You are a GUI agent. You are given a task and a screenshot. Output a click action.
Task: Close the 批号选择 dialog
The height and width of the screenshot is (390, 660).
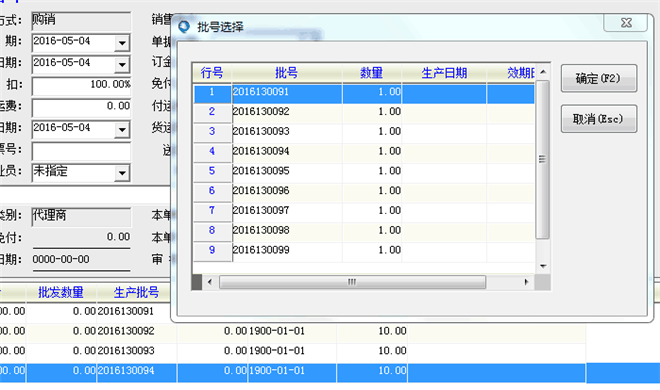(x=625, y=23)
